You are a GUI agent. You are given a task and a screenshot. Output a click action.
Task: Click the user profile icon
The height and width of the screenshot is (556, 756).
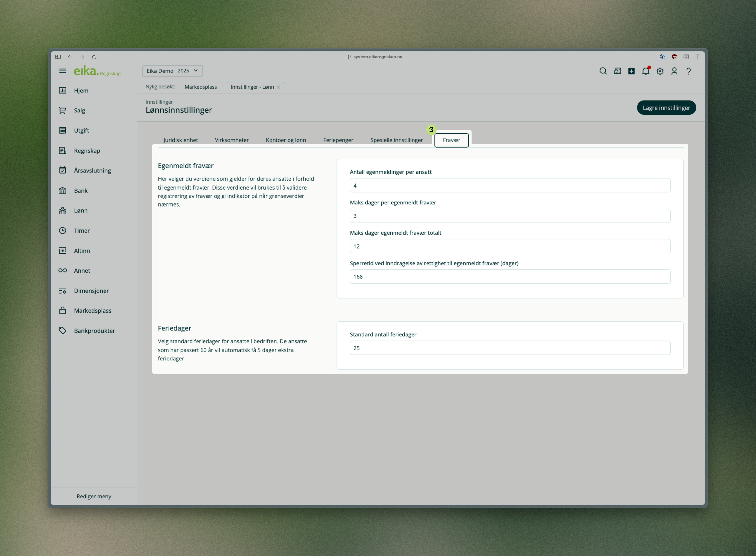coord(674,71)
